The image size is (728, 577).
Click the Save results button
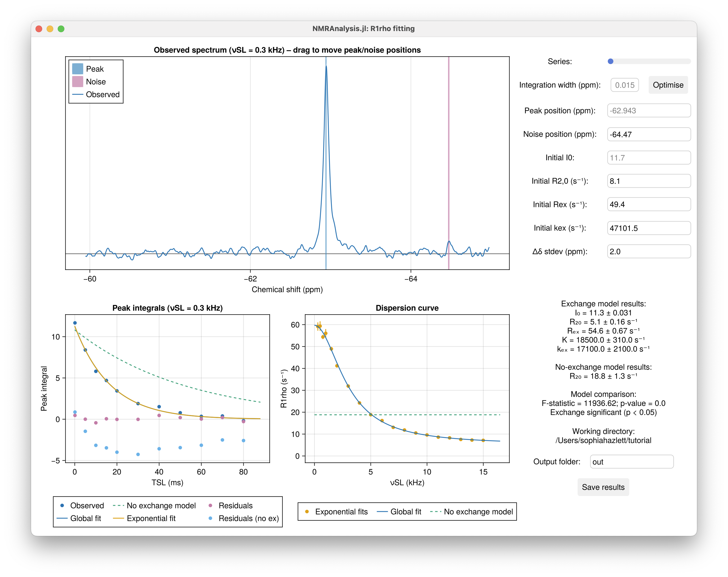pyautogui.click(x=603, y=487)
